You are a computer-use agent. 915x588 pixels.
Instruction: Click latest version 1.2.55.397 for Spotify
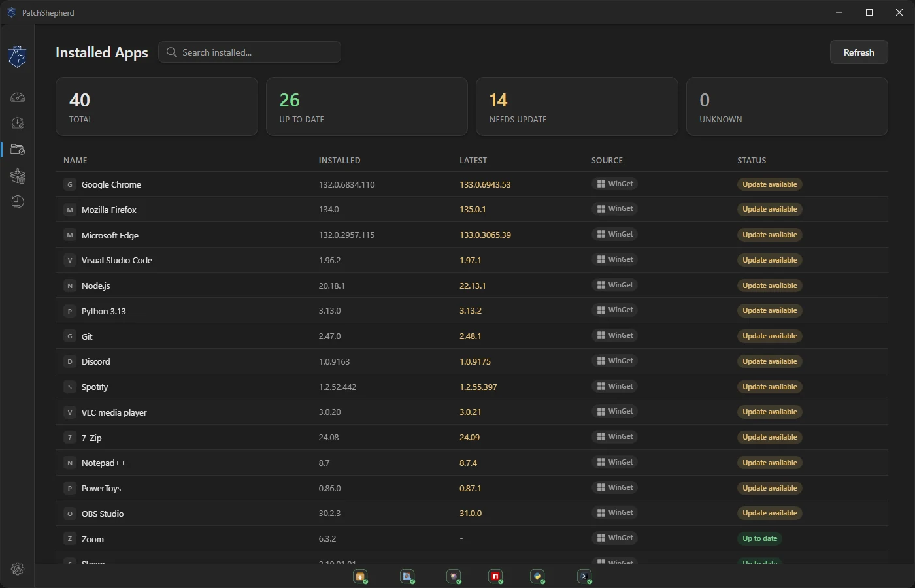tap(478, 387)
